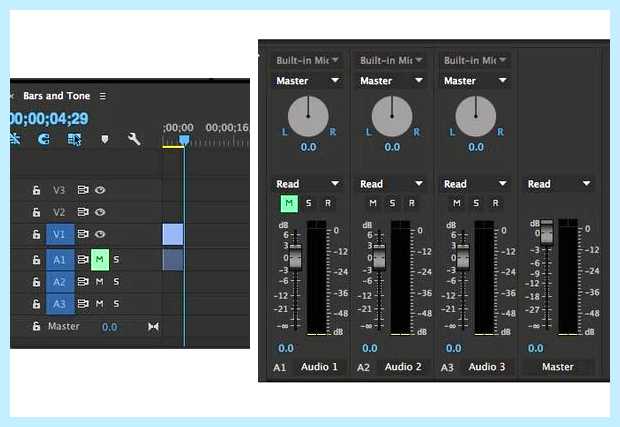Screen dimensions: 620x427
Task: Toggle sync lock on track A3
Action: 83,304
